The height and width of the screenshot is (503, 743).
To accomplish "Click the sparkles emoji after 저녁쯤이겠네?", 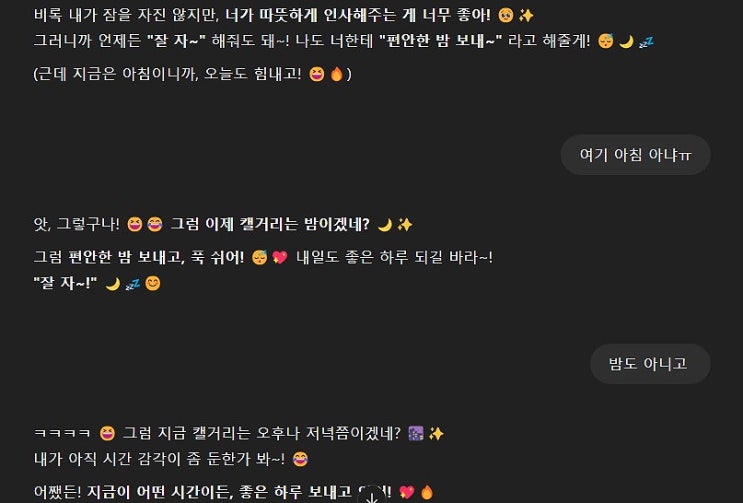I will 436,433.
